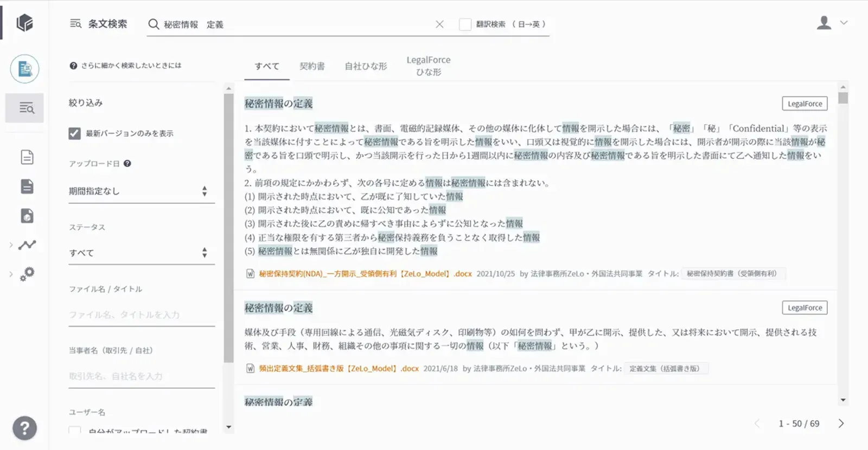Click the LegalForce logo icon
Viewport: 868px width, 450px height.
pyautogui.click(x=24, y=23)
